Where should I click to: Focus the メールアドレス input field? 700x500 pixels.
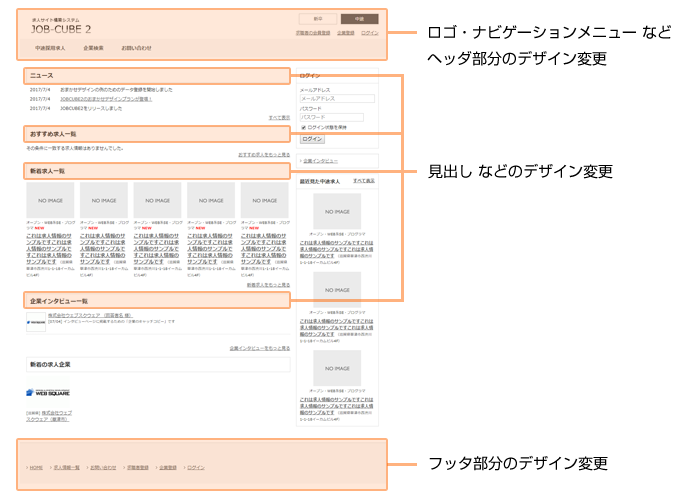point(337,99)
